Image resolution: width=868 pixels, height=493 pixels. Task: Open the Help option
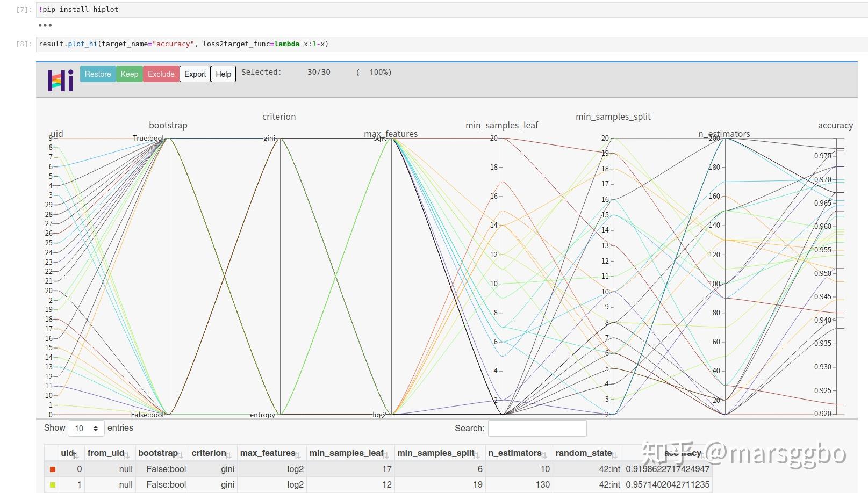224,74
